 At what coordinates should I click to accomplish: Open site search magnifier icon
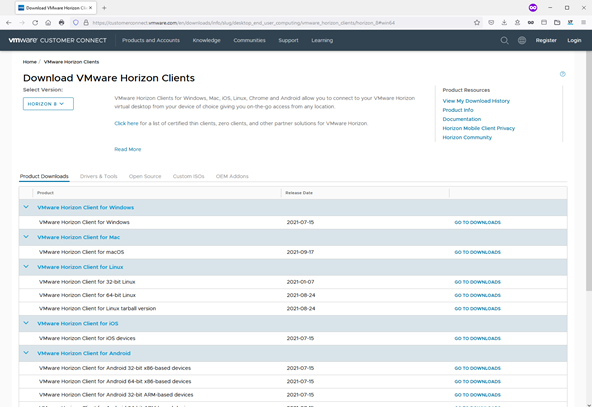tap(504, 40)
